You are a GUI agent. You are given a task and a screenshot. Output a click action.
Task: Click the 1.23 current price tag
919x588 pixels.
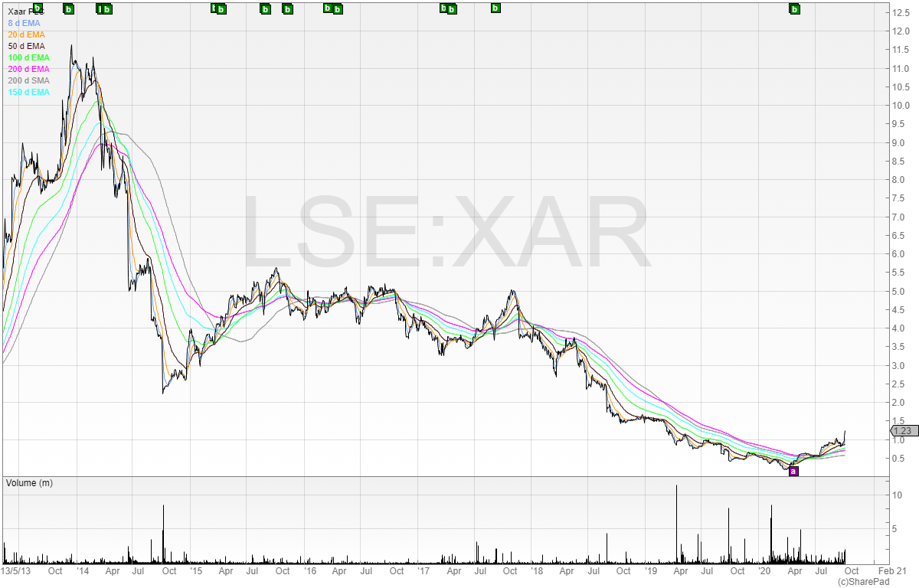(x=901, y=431)
